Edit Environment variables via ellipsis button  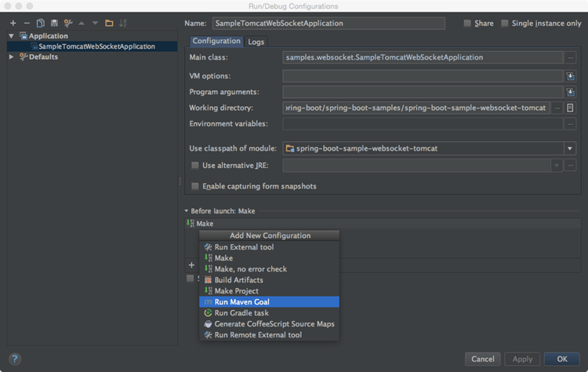tap(571, 124)
